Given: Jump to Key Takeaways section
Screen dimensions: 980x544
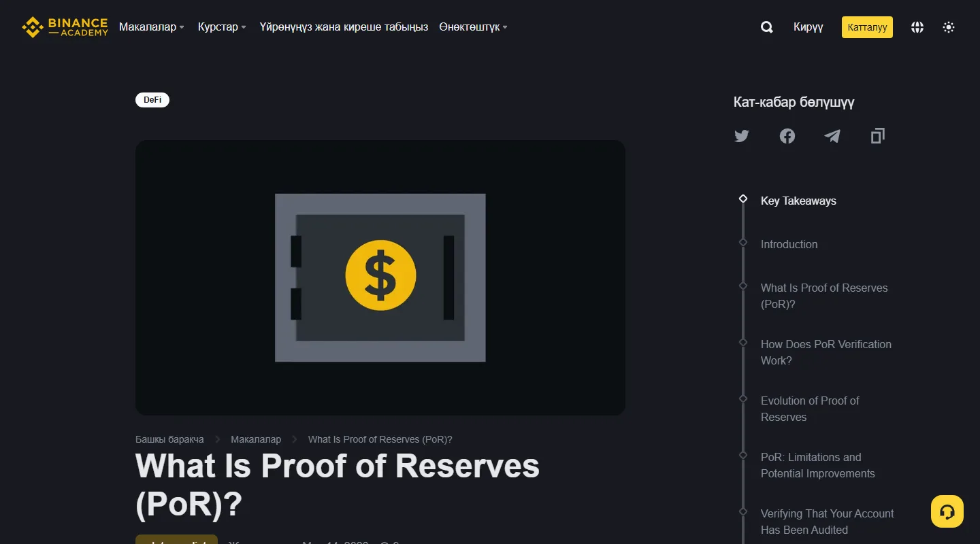Looking at the screenshot, I should (x=798, y=201).
